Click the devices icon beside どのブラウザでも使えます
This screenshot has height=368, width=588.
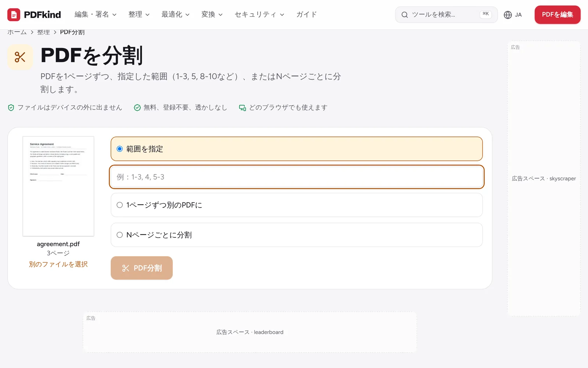point(243,107)
